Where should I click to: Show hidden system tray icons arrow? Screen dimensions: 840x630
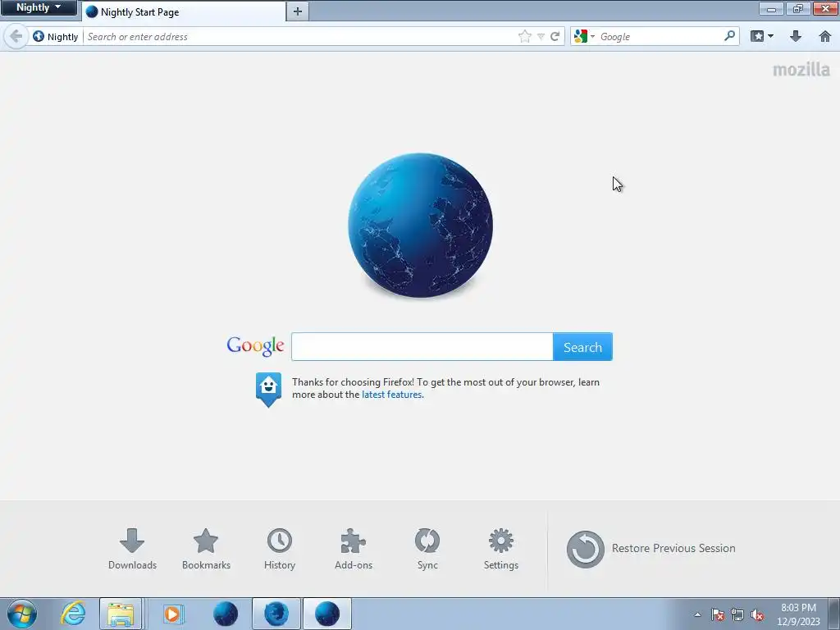click(x=697, y=614)
